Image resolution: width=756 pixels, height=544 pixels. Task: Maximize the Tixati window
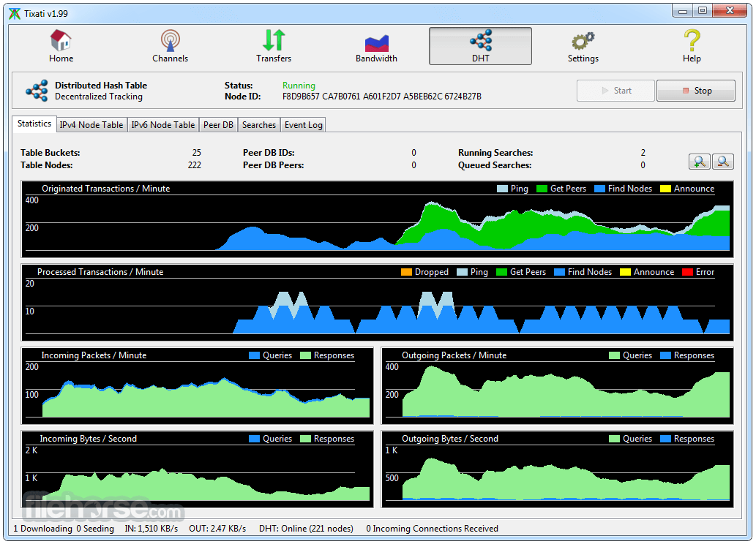(x=703, y=11)
